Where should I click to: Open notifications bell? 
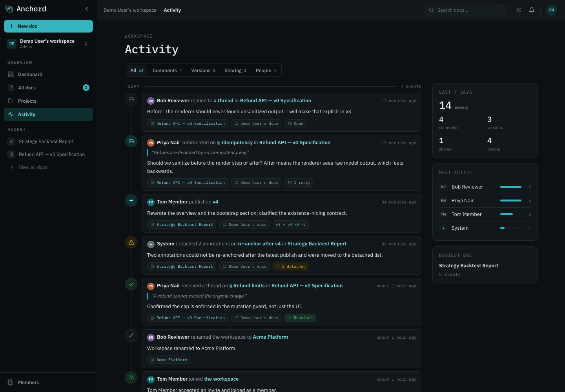pyautogui.click(x=532, y=10)
